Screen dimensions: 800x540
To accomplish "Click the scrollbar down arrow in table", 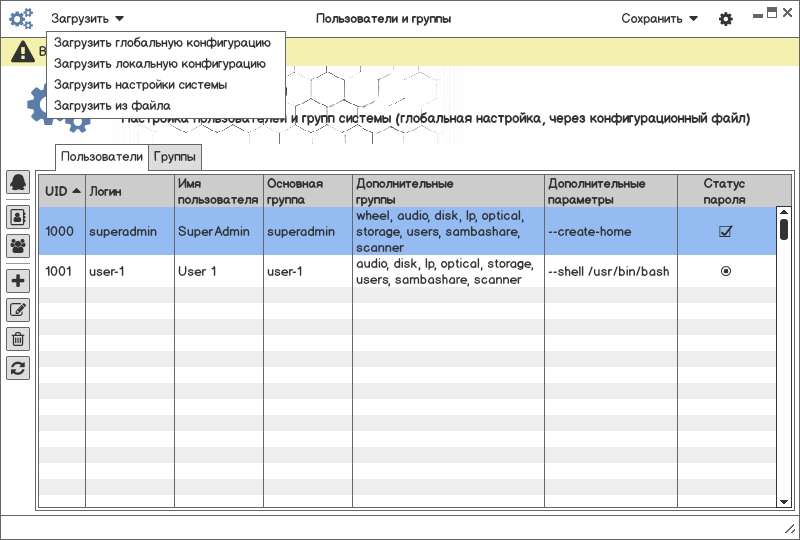I will click(784, 500).
